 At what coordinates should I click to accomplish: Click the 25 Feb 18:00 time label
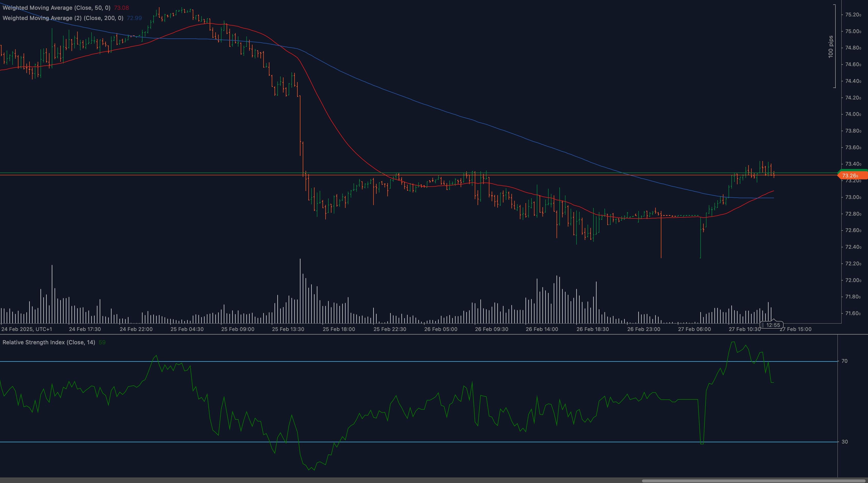339,329
